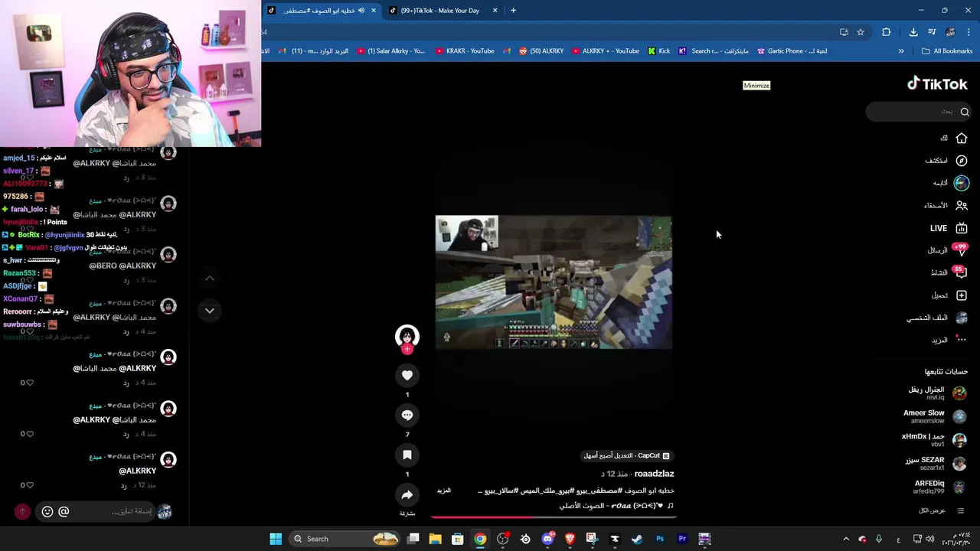Viewport: 980px width, 551px height.
Task: Mute the audio-playing first tab speaker
Action: pyautogui.click(x=361, y=11)
